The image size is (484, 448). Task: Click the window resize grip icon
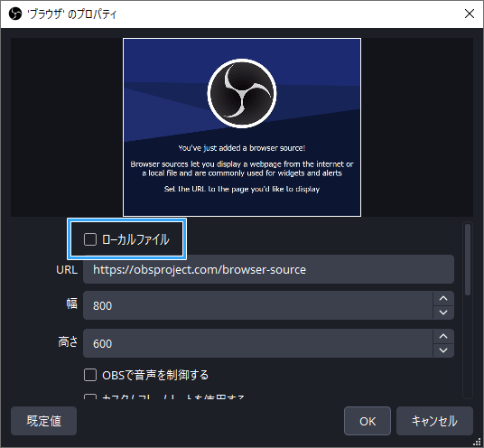coord(477,442)
